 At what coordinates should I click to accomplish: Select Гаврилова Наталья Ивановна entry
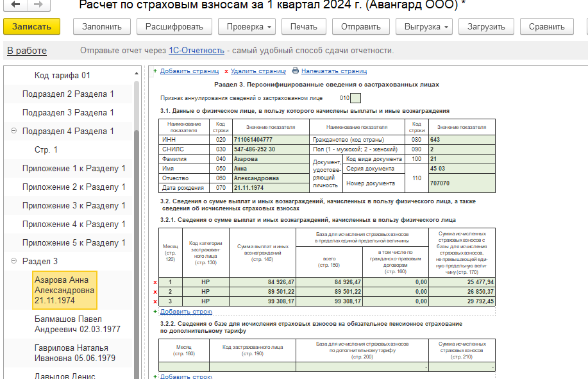tap(75, 353)
